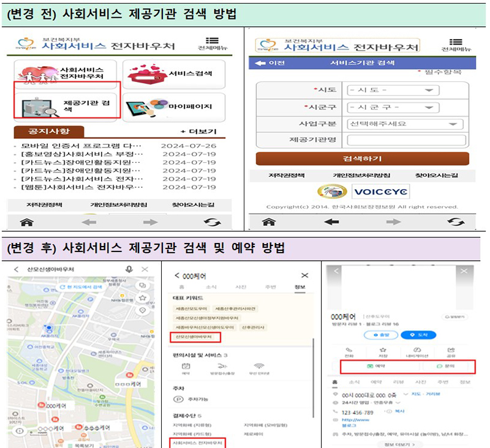The height and width of the screenshot is (448, 490).
Task: Open the 서비스검색 tile
Action: (x=173, y=74)
